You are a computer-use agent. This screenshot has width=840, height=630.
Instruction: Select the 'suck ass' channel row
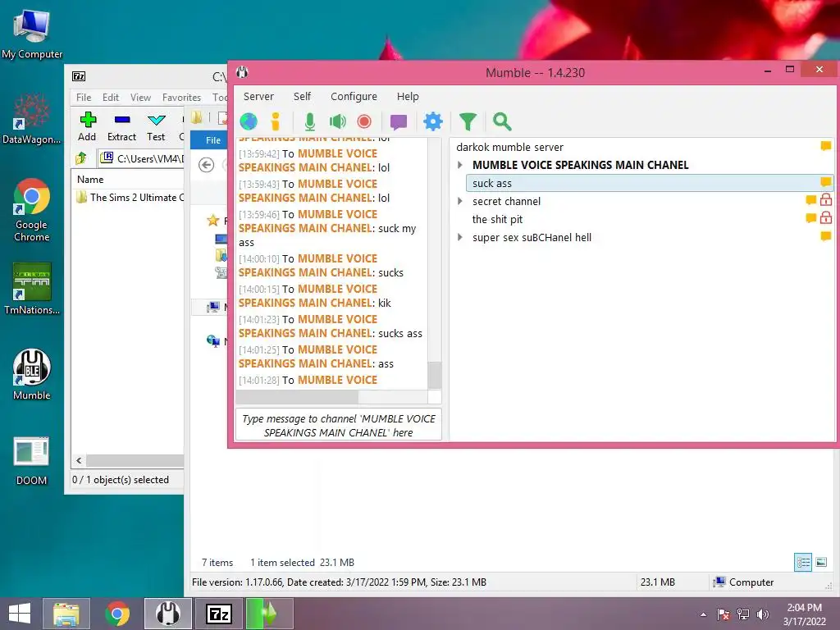click(x=651, y=183)
